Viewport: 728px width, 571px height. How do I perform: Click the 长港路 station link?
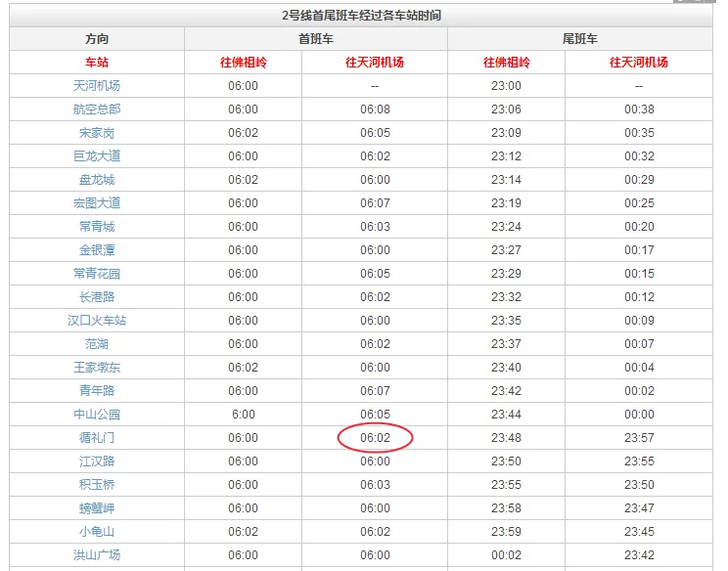(x=97, y=297)
